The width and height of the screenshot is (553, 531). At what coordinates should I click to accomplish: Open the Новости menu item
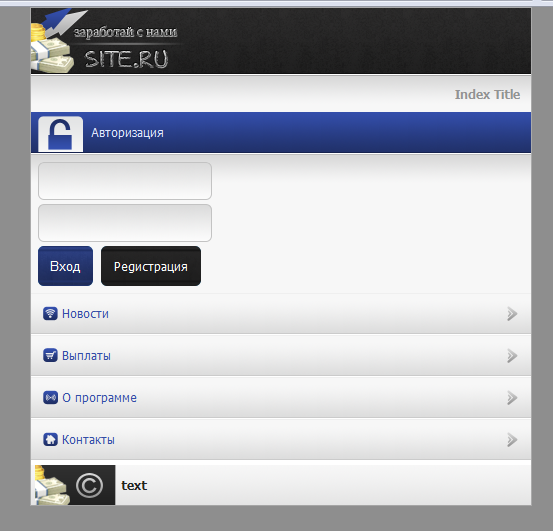pyautogui.click(x=281, y=313)
